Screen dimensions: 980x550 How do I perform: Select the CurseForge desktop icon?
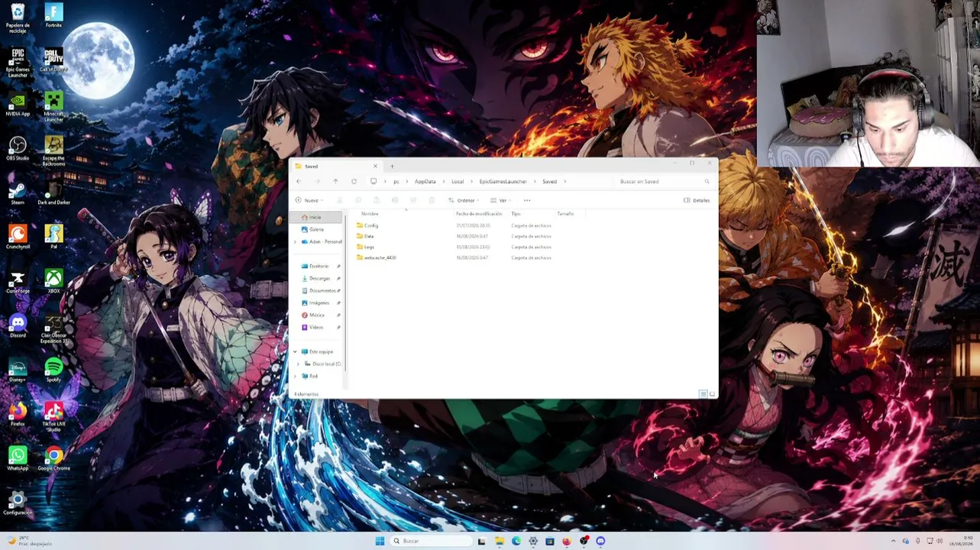pyautogui.click(x=18, y=282)
